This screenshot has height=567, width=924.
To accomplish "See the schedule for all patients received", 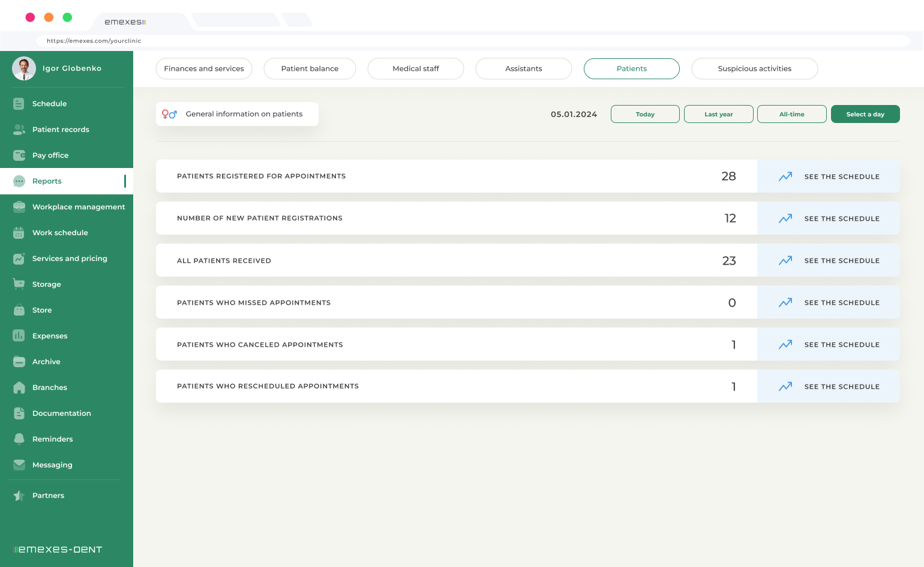I will coord(829,260).
